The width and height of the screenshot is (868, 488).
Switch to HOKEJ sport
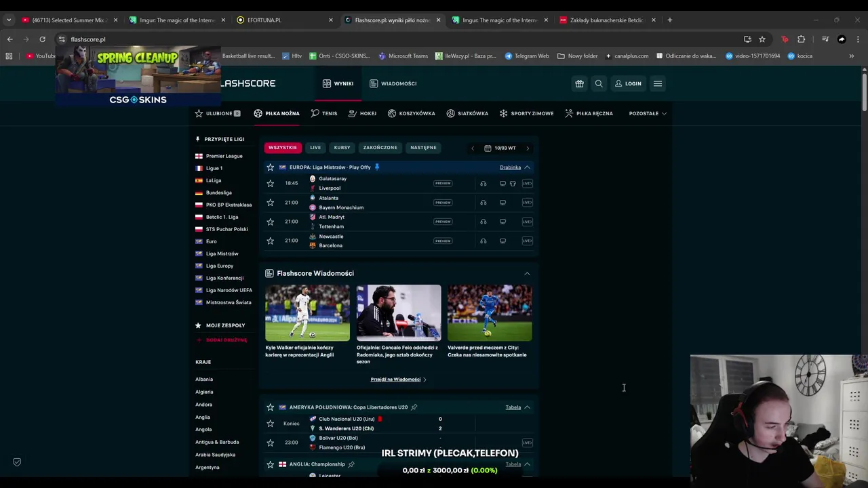pyautogui.click(x=362, y=113)
